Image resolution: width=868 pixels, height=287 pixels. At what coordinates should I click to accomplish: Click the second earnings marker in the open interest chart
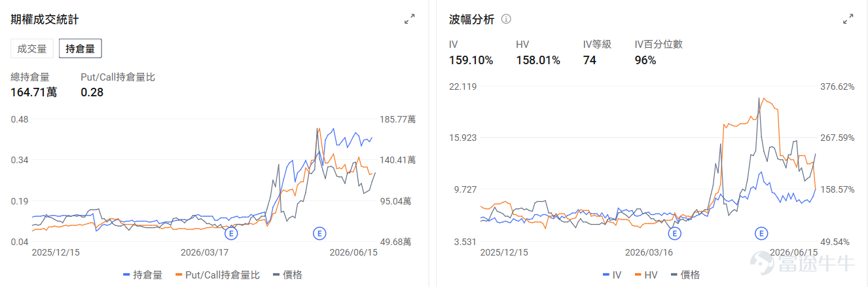click(319, 233)
